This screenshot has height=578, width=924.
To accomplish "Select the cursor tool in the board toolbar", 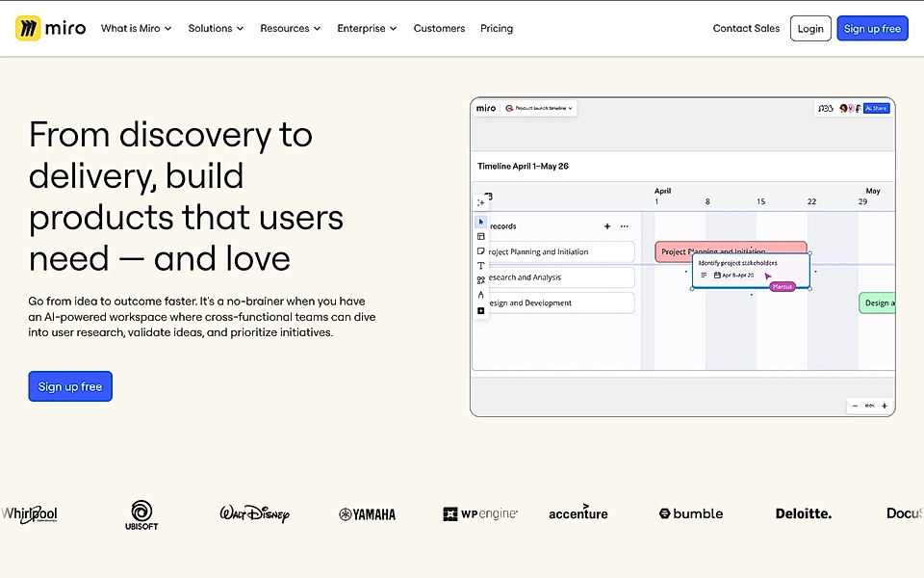I will (480, 221).
